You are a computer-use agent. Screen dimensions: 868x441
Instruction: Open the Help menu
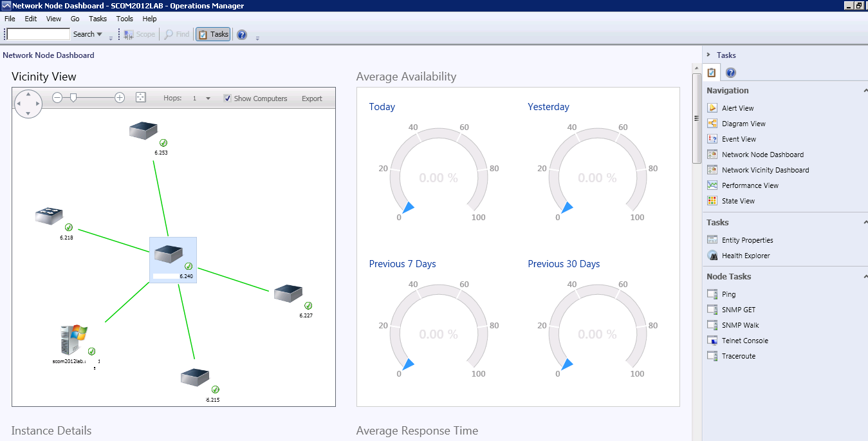click(x=150, y=19)
